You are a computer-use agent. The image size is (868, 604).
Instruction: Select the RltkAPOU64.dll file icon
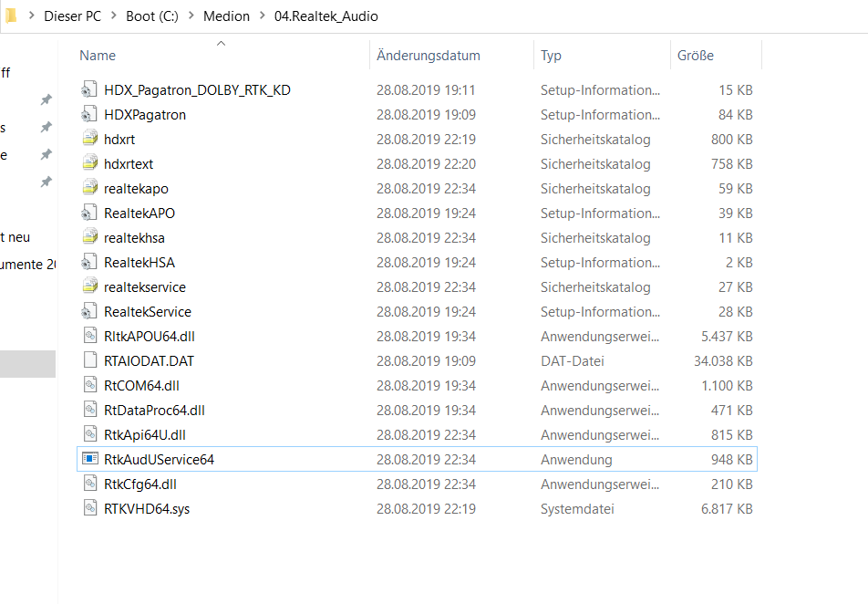88,337
